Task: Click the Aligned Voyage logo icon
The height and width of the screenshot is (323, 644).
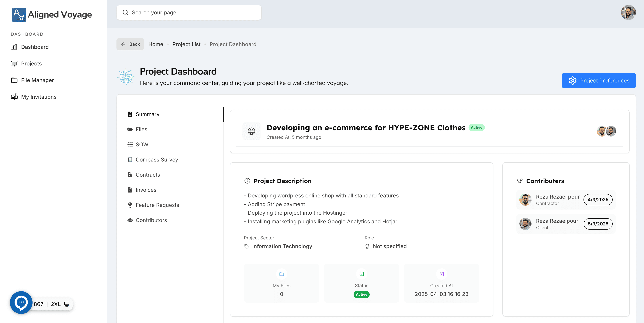Action: tap(19, 15)
